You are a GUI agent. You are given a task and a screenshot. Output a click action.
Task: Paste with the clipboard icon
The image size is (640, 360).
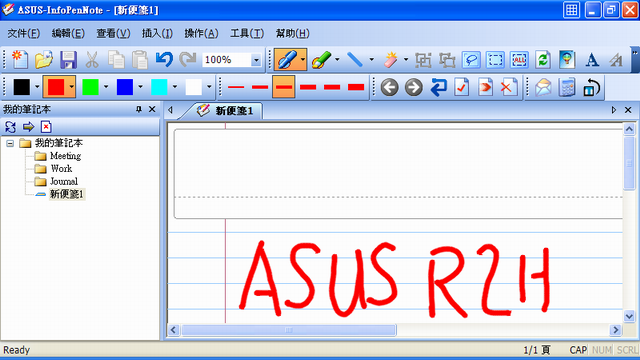pyautogui.click(x=140, y=60)
